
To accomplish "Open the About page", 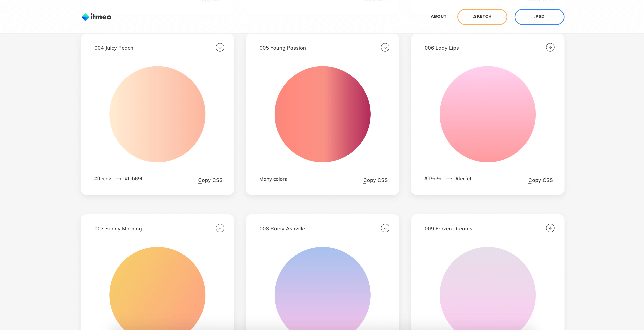I will coord(438,17).
